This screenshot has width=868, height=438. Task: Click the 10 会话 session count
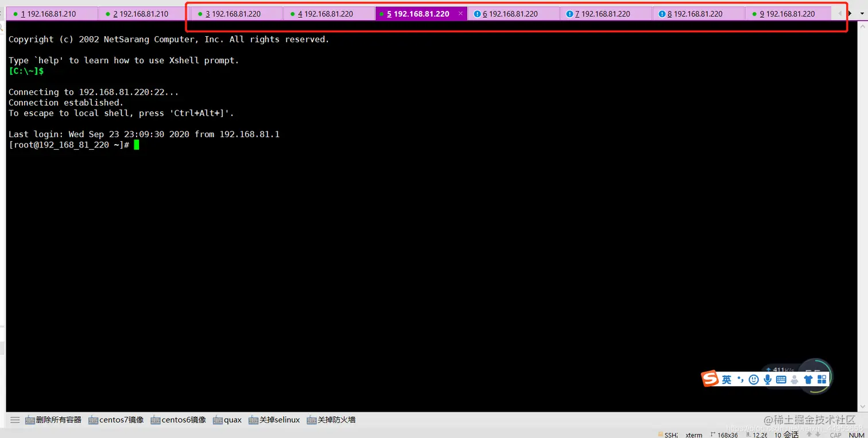click(786, 435)
